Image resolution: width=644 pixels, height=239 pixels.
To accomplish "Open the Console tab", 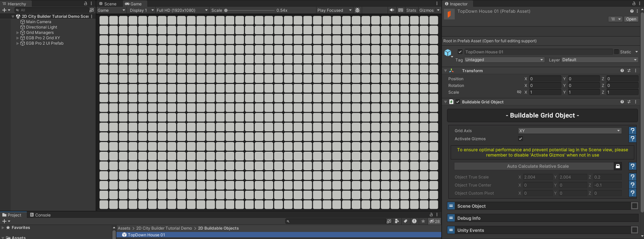I will click(40, 215).
